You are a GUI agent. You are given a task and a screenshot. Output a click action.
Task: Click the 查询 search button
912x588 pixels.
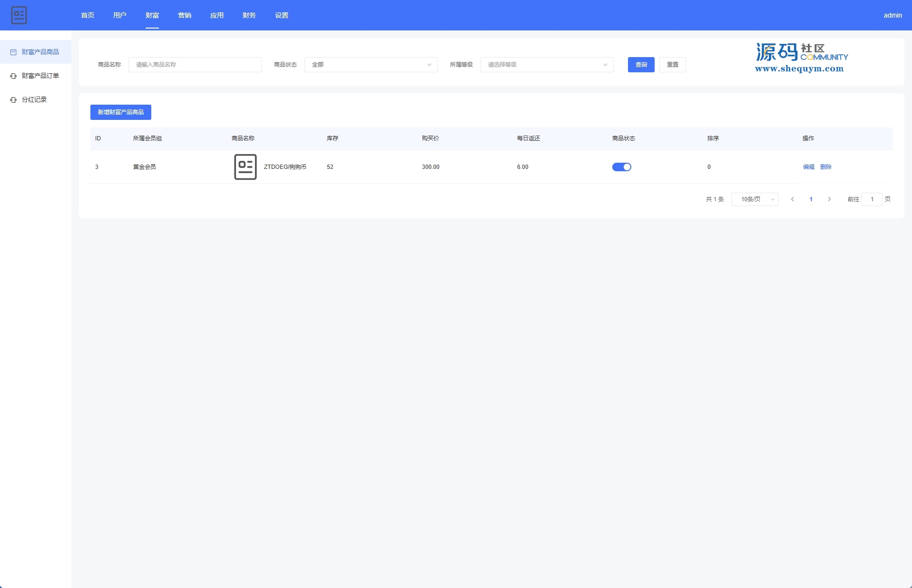pos(641,65)
